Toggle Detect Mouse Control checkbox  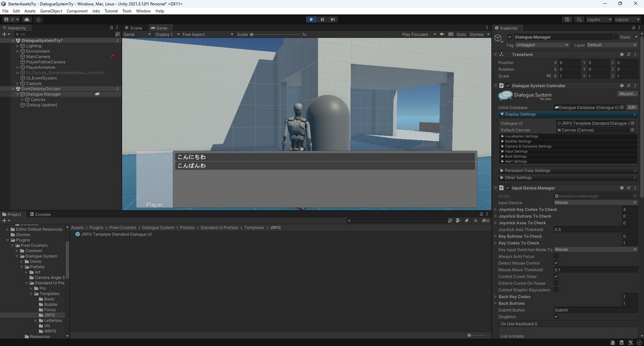[x=556, y=263]
